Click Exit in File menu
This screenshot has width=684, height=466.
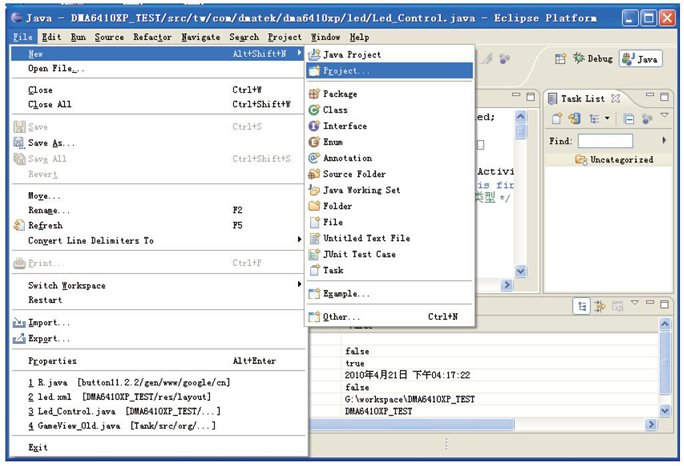[157, 448]
